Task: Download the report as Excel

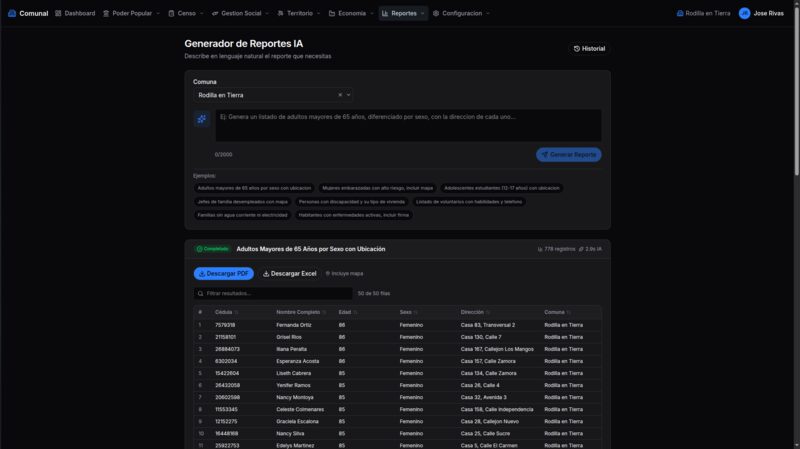Action: coord(289,273)
